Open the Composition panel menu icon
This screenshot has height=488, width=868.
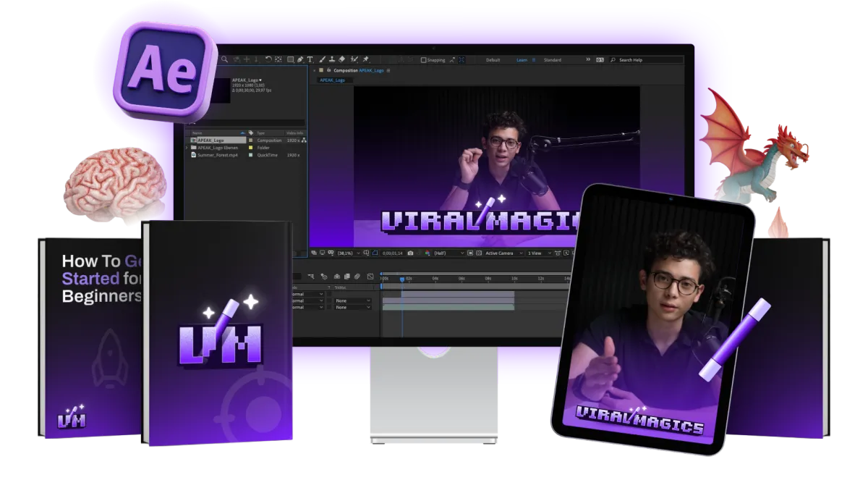(x=388, y=70)
